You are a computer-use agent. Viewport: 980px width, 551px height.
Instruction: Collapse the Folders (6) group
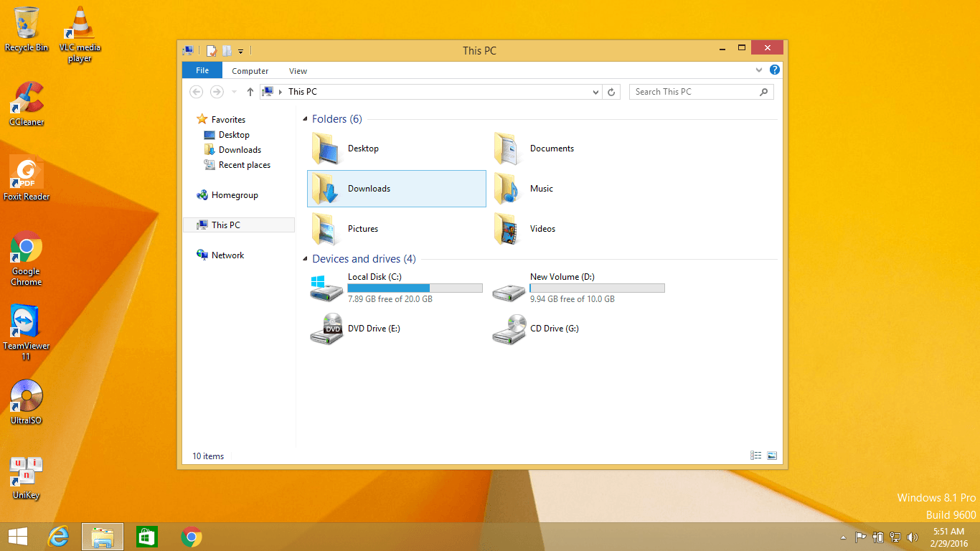click(x=306, y=119)
